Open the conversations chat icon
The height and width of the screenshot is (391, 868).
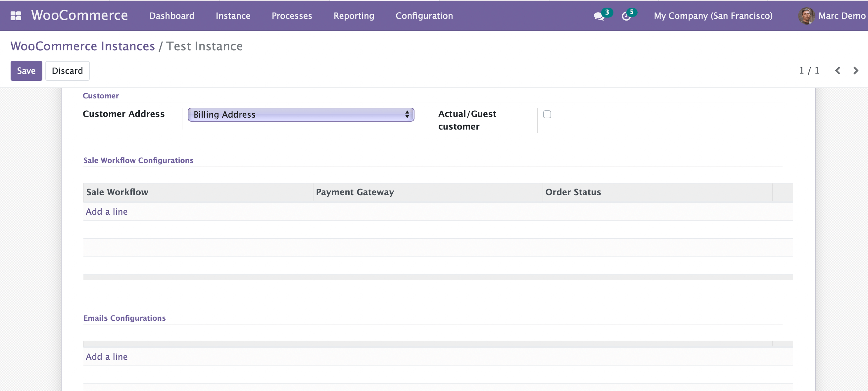599,16
